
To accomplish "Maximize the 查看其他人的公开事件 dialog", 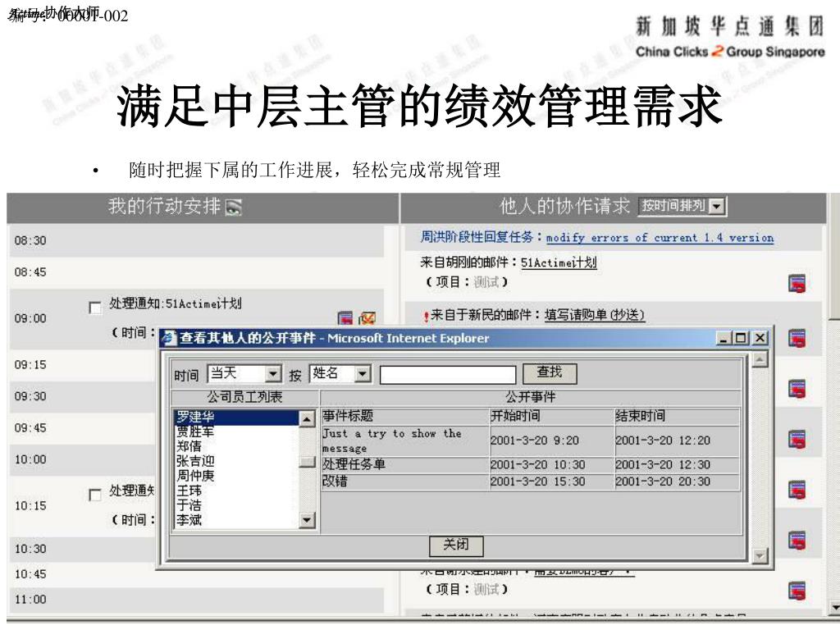I will click(741, 338).
